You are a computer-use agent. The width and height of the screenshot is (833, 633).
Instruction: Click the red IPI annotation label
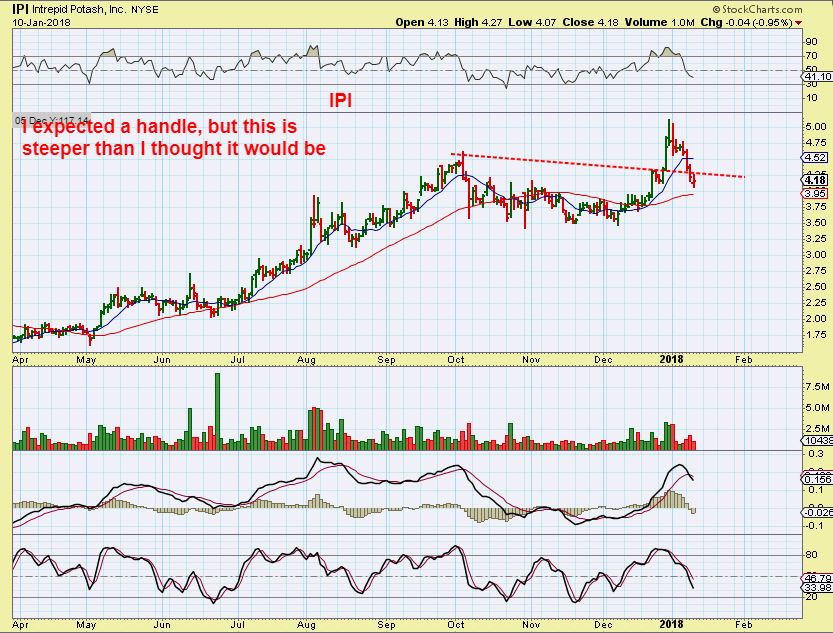(x=341, y=100)
